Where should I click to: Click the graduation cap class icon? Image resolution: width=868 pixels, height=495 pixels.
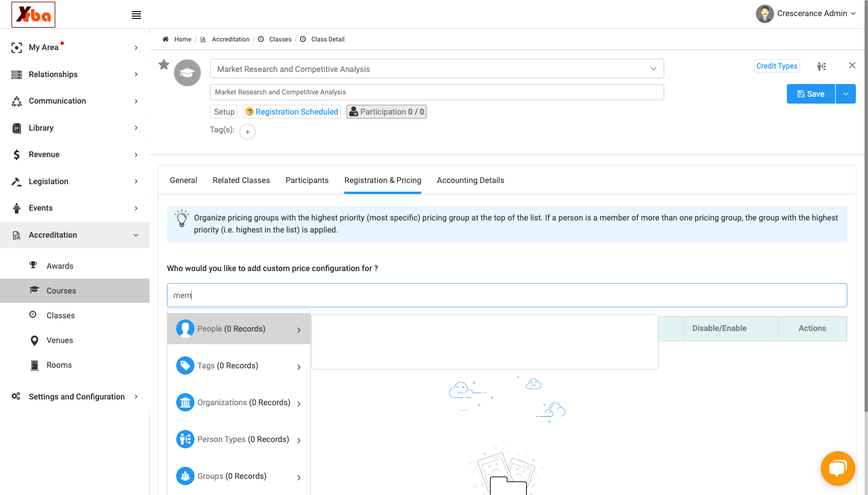[188, 73]
